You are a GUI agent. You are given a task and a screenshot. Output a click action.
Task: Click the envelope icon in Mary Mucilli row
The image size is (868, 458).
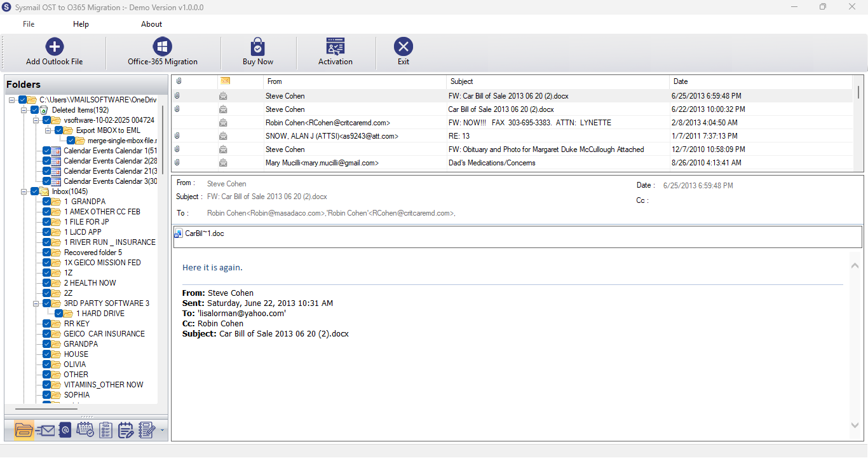click(x=224, y=163)
